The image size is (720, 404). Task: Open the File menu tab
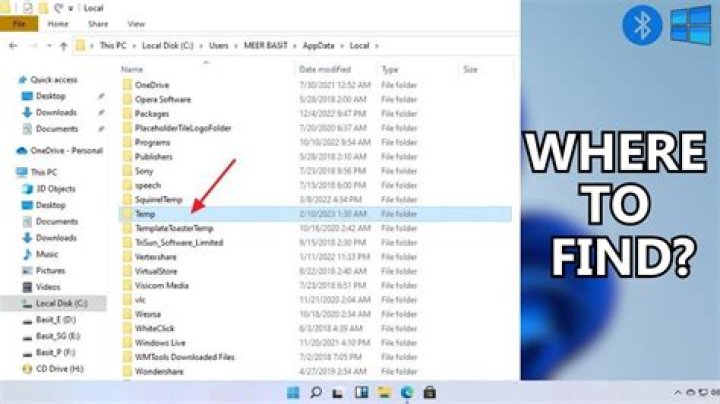click(19, 23)
